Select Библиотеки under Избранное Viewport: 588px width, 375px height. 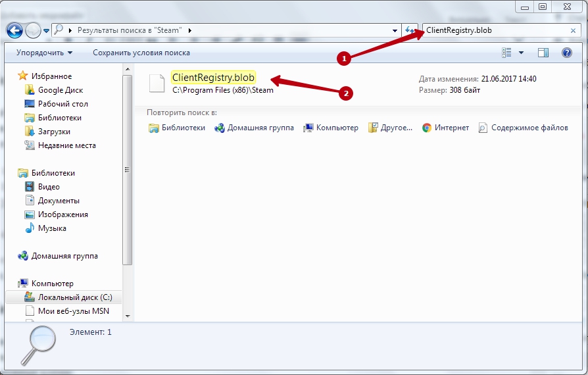tap(60, 118)
